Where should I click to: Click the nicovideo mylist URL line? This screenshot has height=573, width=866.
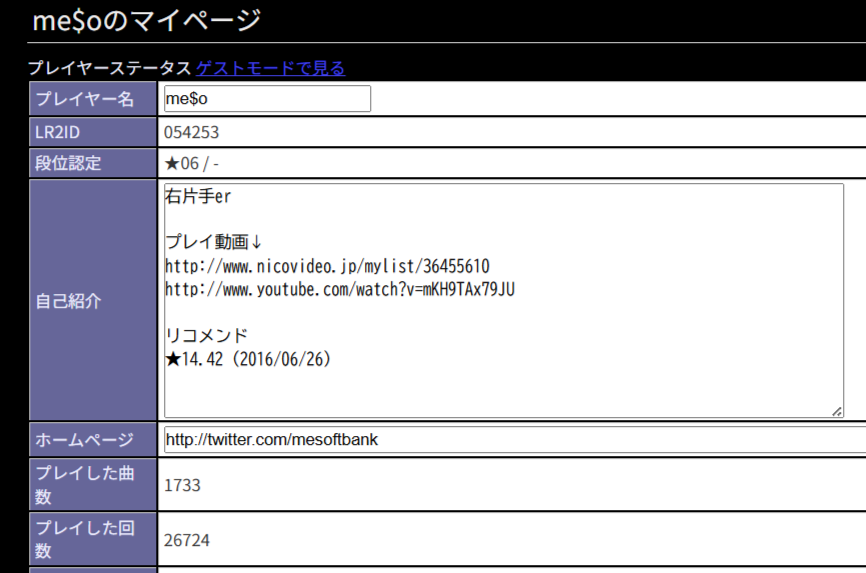328,266
